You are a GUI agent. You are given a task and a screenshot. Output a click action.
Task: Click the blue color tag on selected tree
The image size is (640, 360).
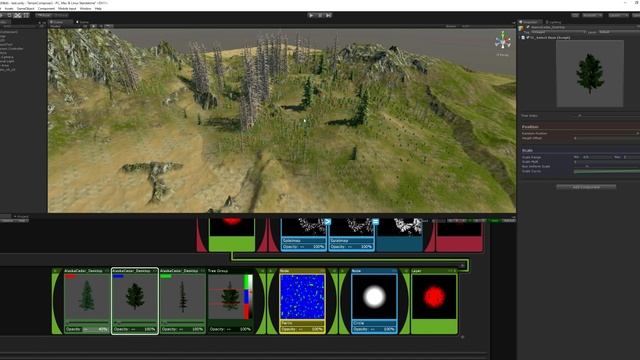118,276
